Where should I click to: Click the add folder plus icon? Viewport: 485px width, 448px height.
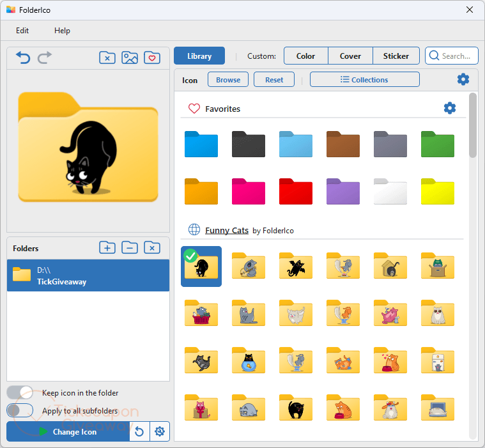click(x=107, y=248)
